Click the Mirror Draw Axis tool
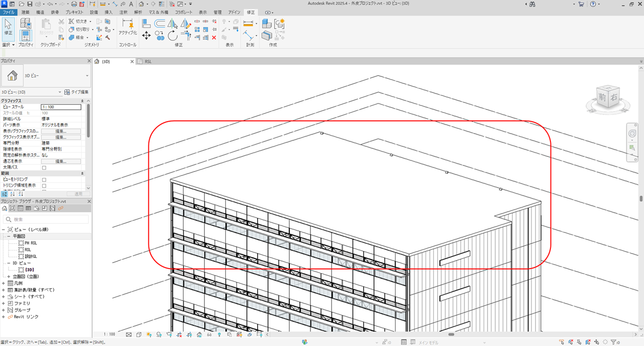The height and width of the screenshot is (346, 644). 186,23
